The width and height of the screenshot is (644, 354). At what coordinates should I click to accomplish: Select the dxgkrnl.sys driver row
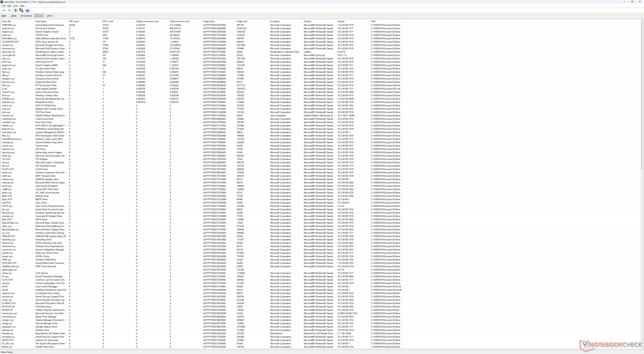pos(202,32)
